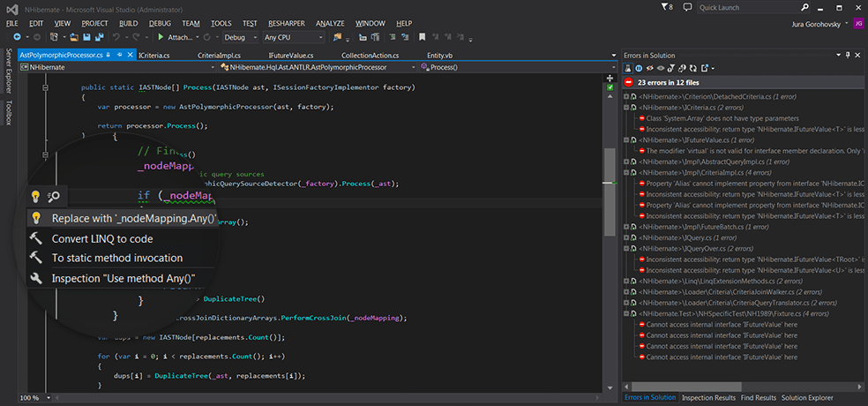Click the bookmark icon in the toolbar
Image resolution: width=868 pixels, height=406 pixels.
click(x=423, y=37)
